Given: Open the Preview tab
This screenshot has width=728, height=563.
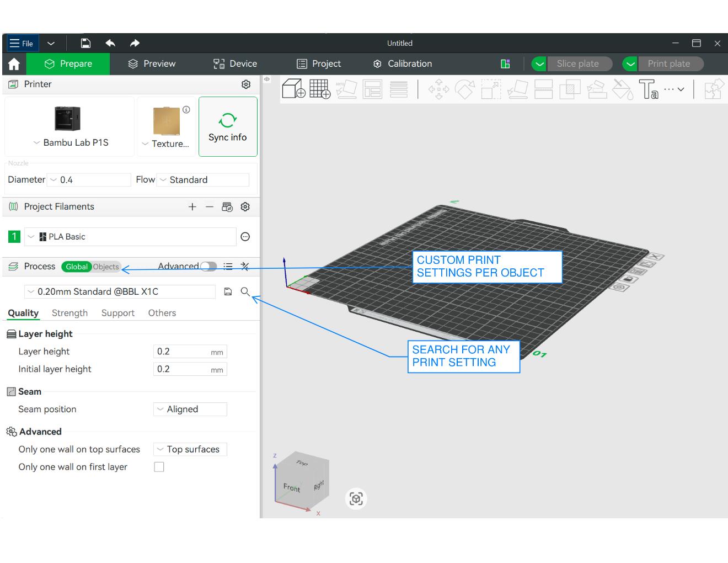Looking at the screenshot, I should [152, 63].
